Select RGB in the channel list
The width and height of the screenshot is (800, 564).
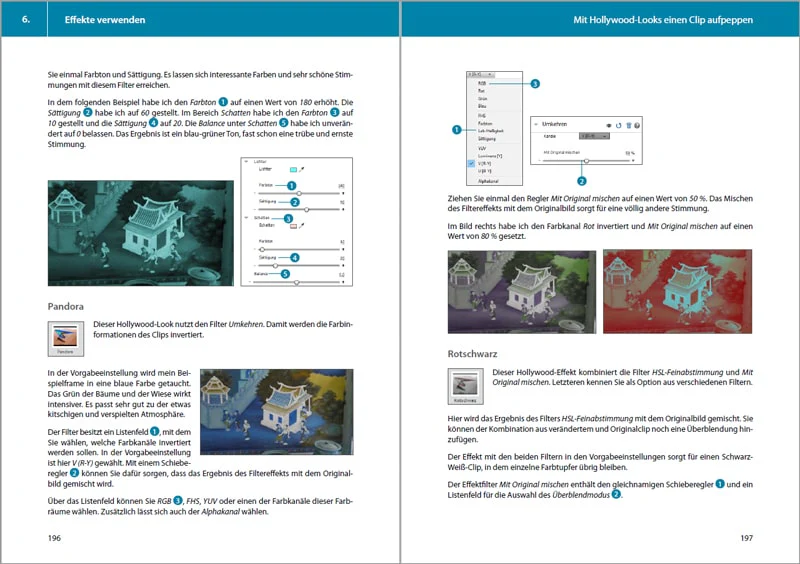pyautogui.click(x=482, y=83)
